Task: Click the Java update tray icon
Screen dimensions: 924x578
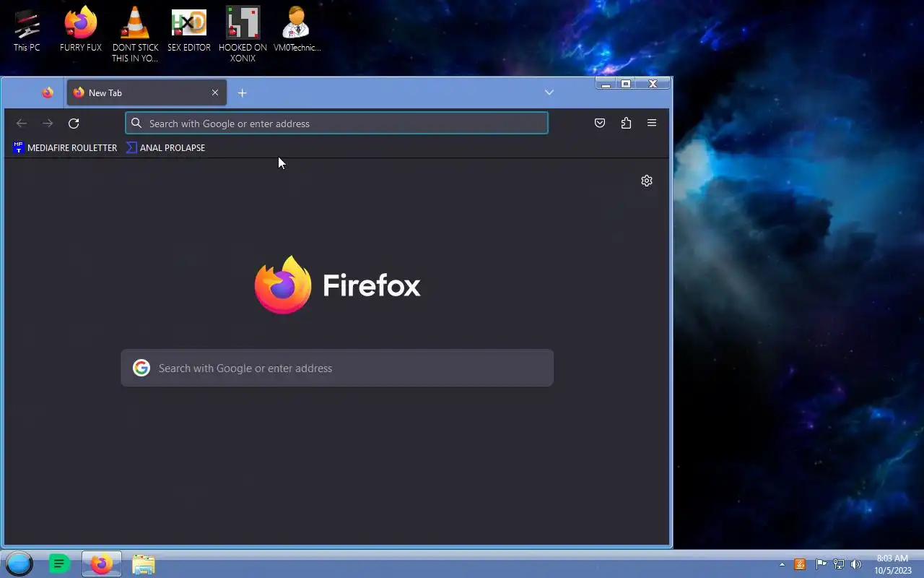Action: click(x=800, y=564)
